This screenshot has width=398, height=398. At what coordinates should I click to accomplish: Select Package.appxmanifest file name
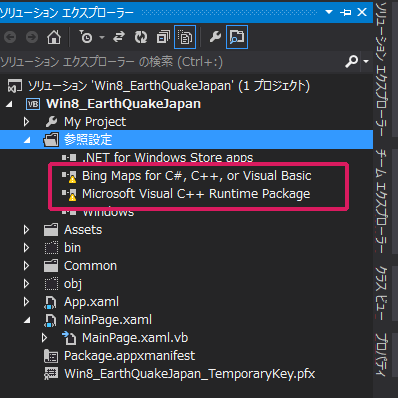[x=129, y=356]
